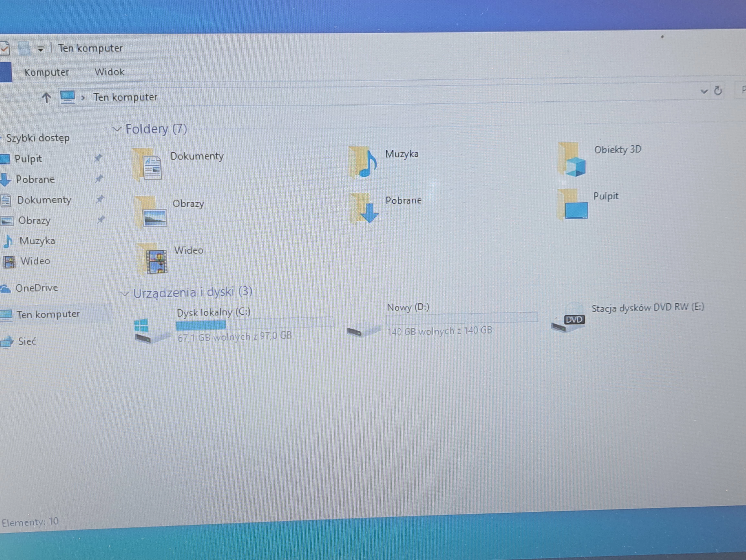This screenshot has width=746, height=560.
Task: Click Refresh next to the address bar
Action: pos(718,90)
